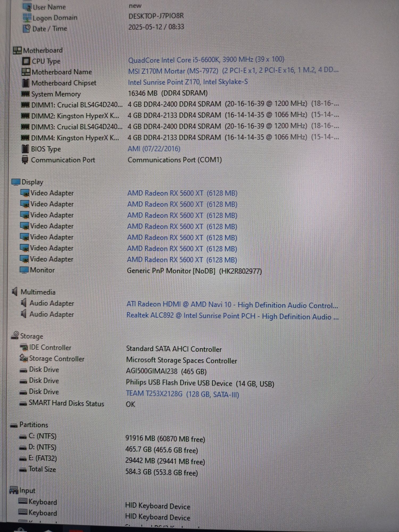399x532 pixels.
Task: Select the DESKTOP-J7PIO8R domain value
Action: click(156, 16)
